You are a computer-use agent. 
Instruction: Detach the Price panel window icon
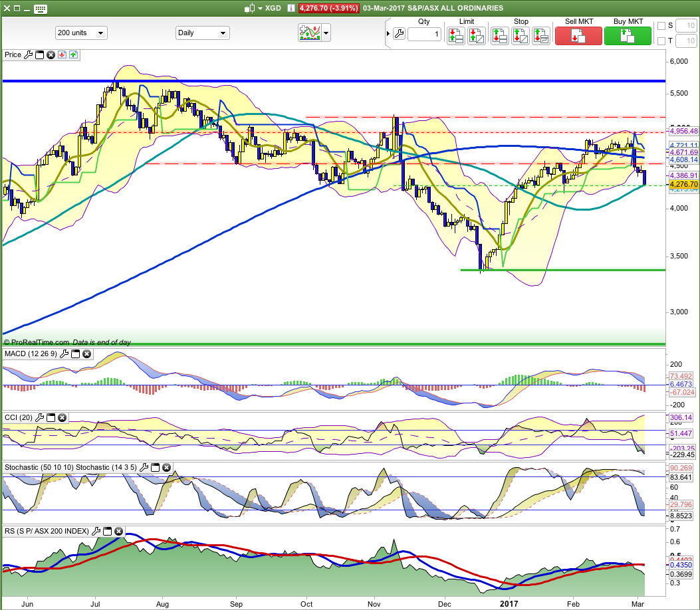tap(40, 55)
